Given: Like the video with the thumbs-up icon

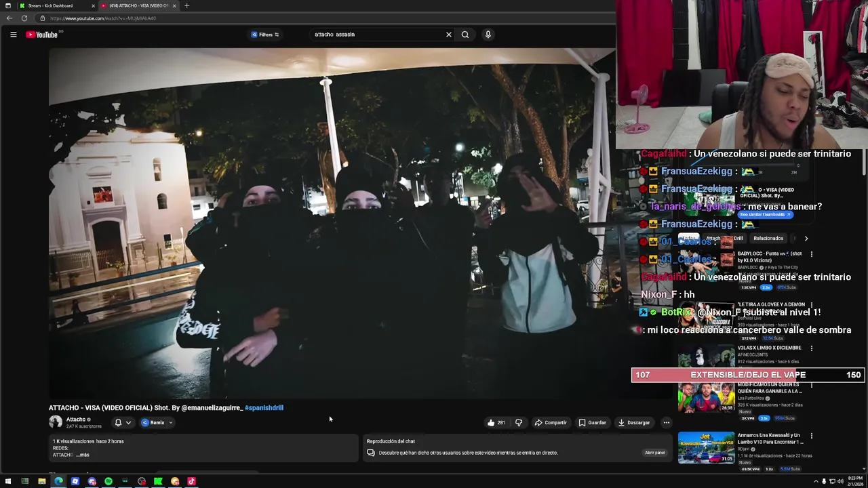Looking at the screenshot, I should click(x=496, y=423).
